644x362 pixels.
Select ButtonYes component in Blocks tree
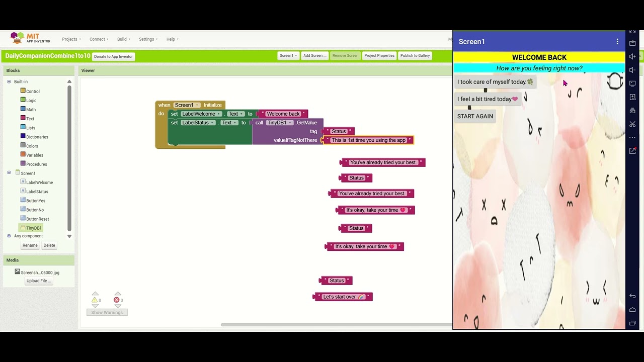tap(33, 201)
